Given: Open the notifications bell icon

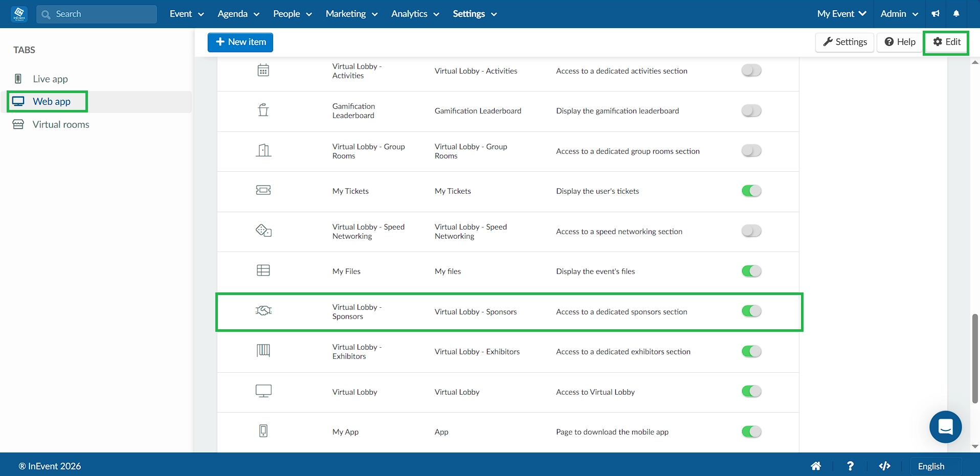Looking at the screenshot, I should click(956, 14).
